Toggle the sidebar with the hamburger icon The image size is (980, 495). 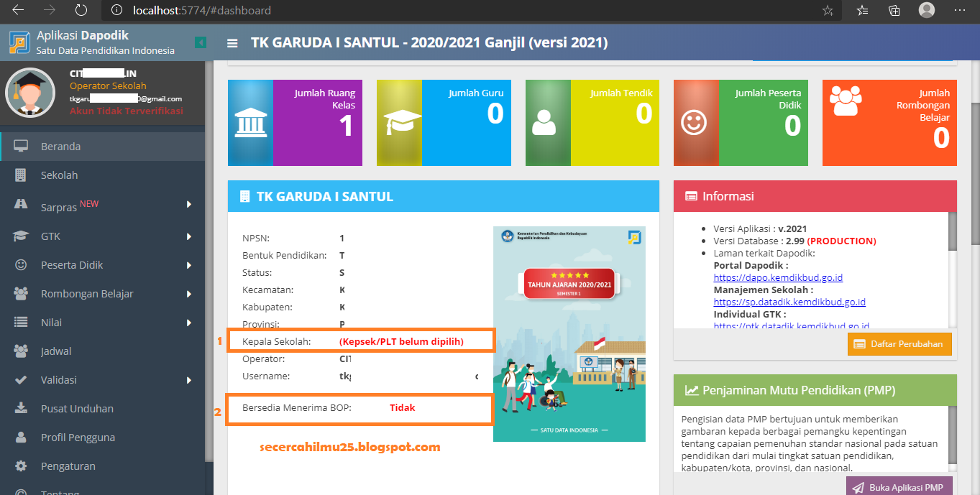[232, 43]
